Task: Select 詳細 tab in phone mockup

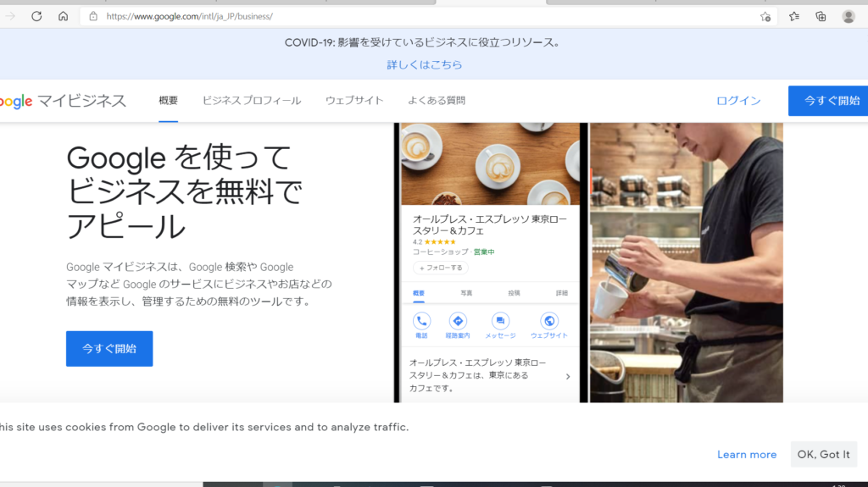Action: 561,293
